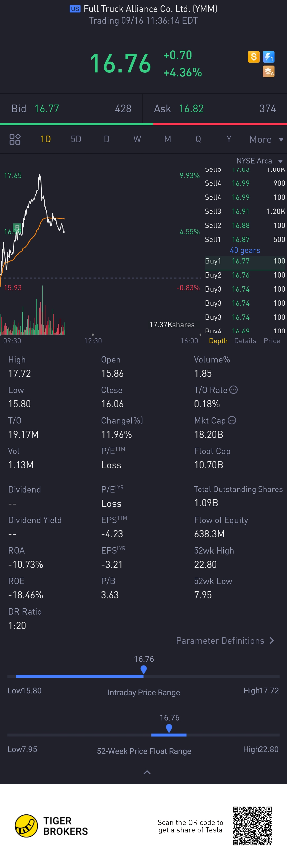Tap the orange stacked layers icon
Viewport: 287px width, 868px height.
(x=268, y=71)
